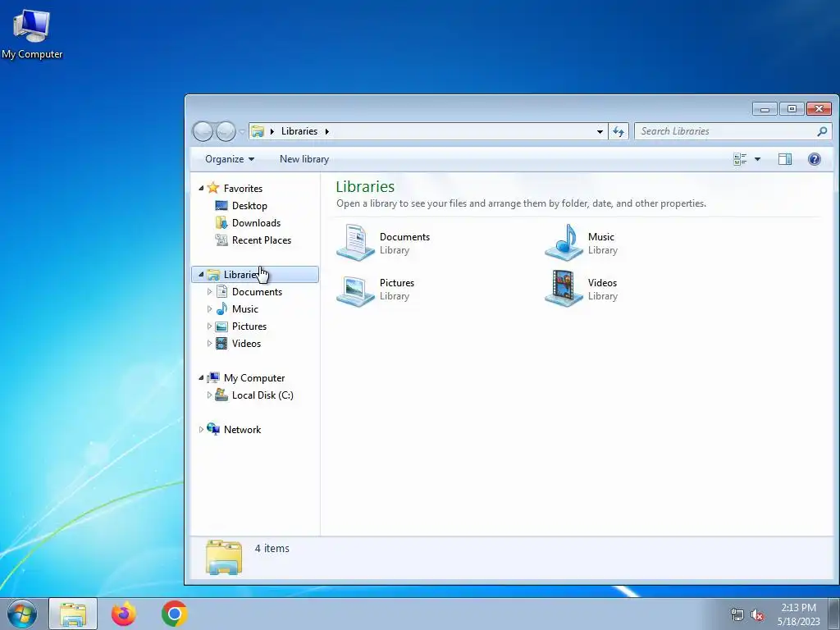Change your view icon button

(x=741, y=159)
